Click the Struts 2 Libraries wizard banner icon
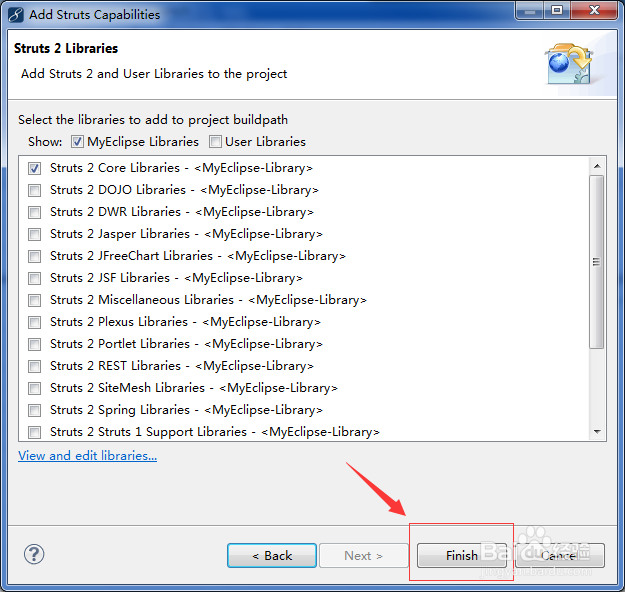 (x=569, y=63)
